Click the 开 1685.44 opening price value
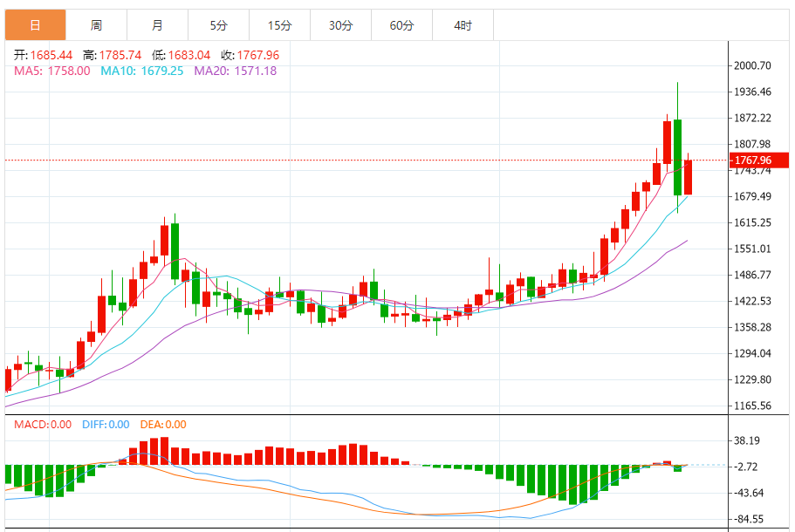Image resolution: width=795 pixels, height=532 pixels. (x=45, y=55)
